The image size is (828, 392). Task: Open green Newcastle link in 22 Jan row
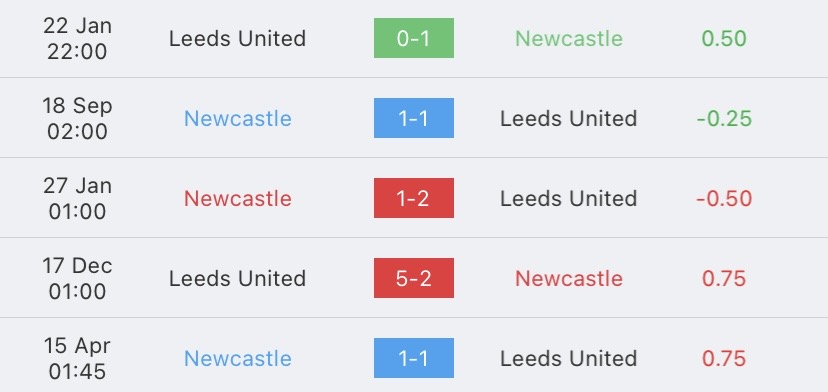(x=569, y=39)
